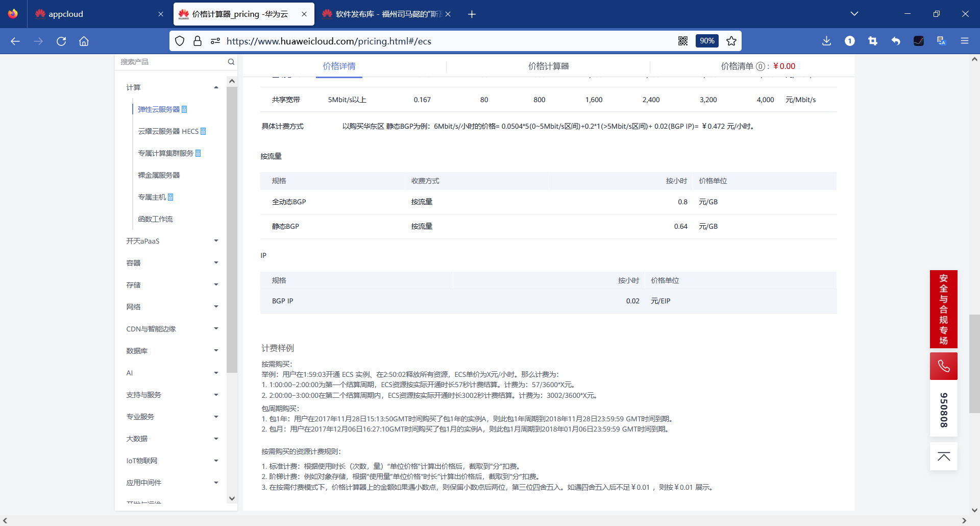The image size is (980, 526).
Task: Close the appcloud browser tab
Action: pos(161,14)
